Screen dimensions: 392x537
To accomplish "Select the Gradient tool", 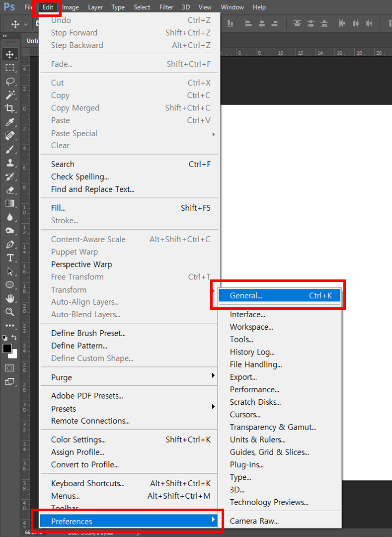I will (x=9, y=203).
